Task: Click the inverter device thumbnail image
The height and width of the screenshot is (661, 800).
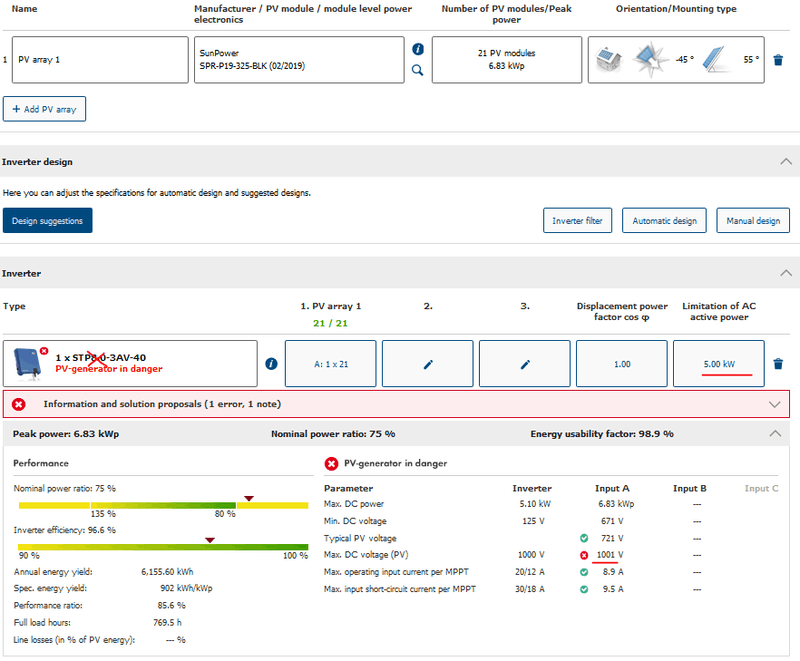Action: point(27,364)
